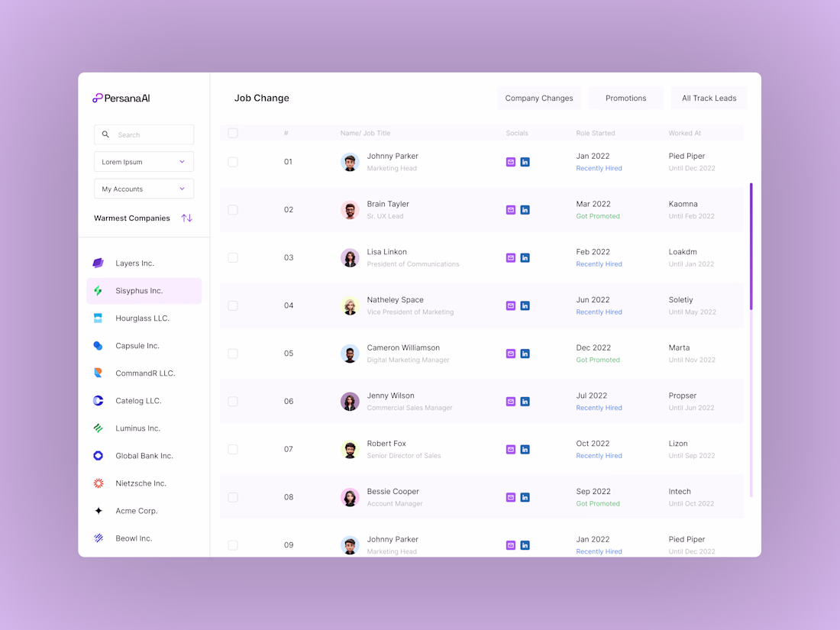Open the Lorem Ipsum dropdown
Screen dimensions: 840x630
[144, 162]
